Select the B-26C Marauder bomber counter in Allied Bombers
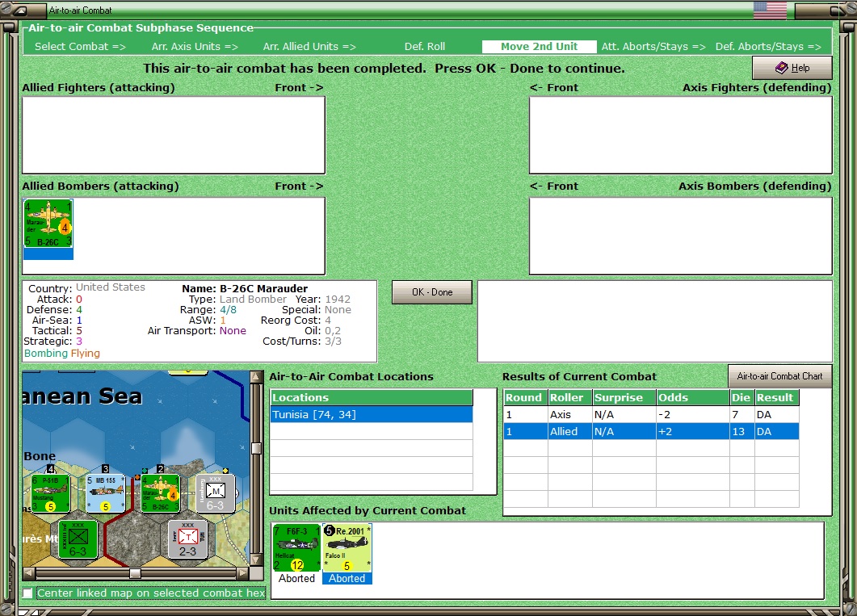This screenshot has height=616, width=857. click(48, 224)
